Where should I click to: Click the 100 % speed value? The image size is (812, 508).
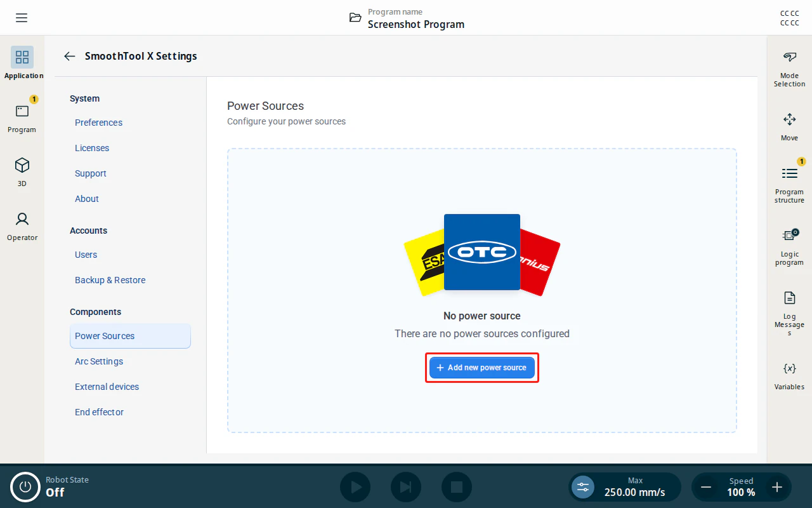click(x=741, y=492)
